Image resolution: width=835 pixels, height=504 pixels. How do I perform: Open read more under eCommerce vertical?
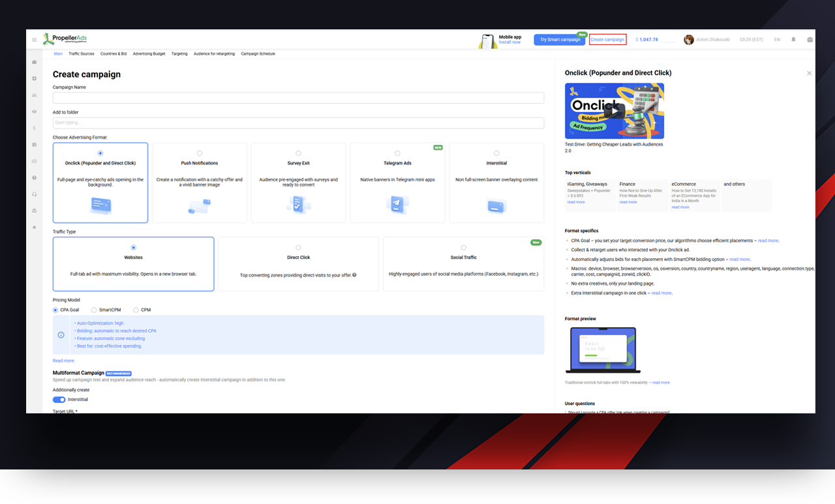coord(680,207)
